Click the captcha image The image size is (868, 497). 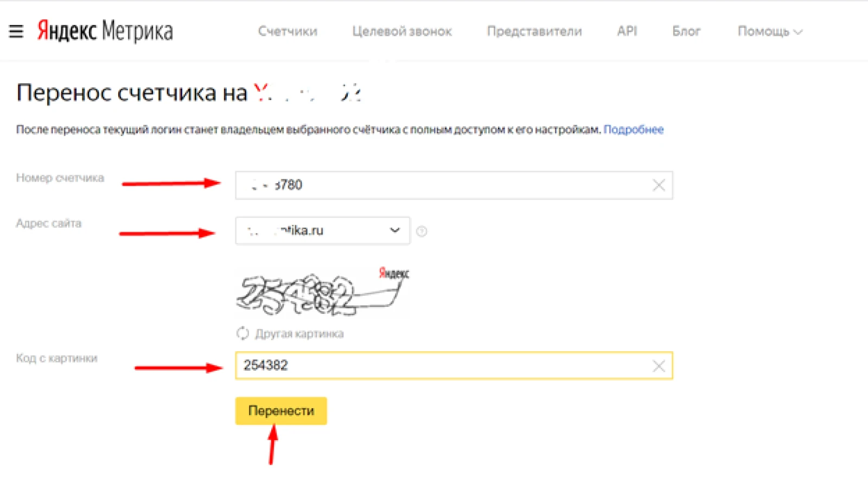pos(323,292)
